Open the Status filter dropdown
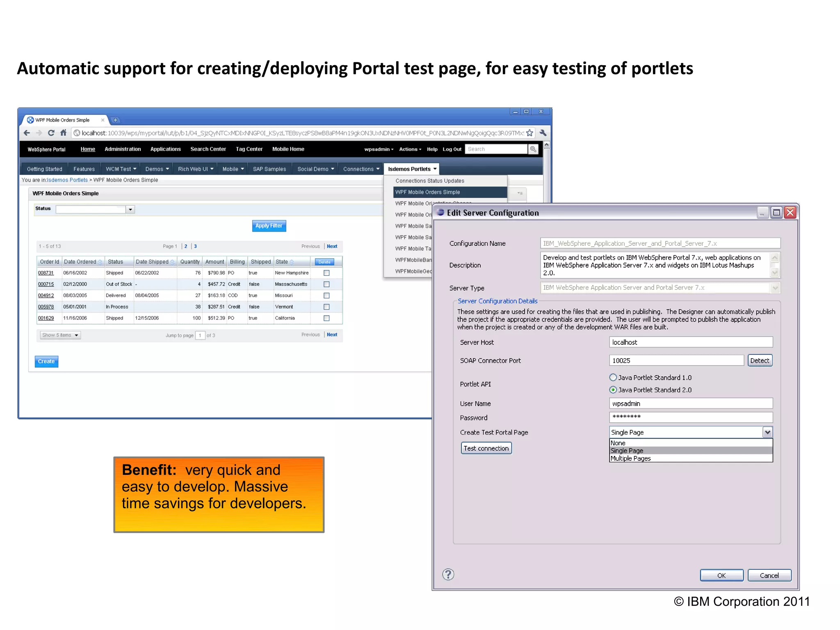Viewport: 840px width, 630px height. tap(130, 209)
